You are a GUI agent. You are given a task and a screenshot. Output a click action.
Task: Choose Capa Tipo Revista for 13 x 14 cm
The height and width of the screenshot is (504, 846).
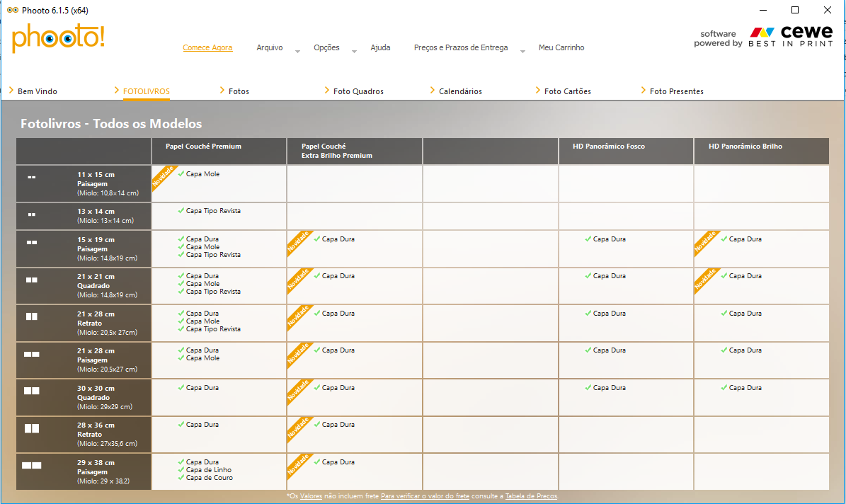tap(213, 211)
